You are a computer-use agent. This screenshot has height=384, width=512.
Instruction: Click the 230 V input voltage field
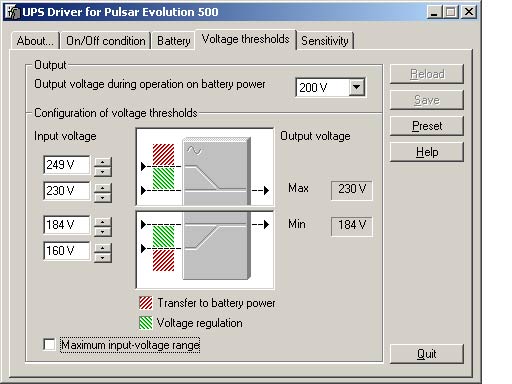67,191
